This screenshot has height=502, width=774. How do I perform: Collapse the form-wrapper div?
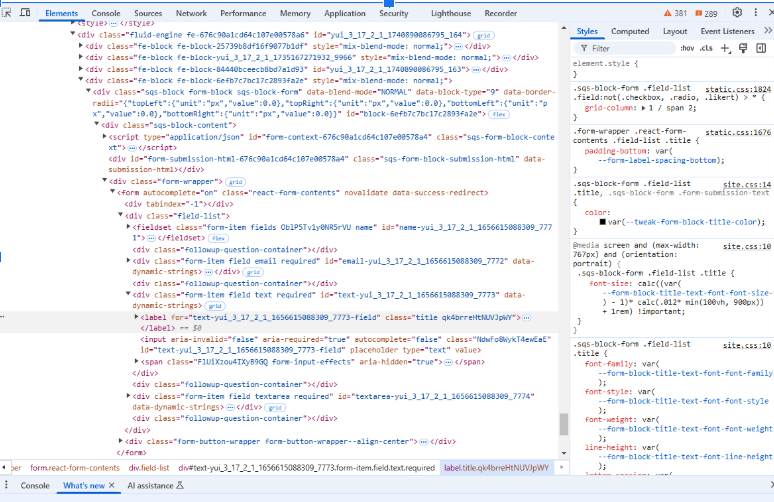pos(105,181)
